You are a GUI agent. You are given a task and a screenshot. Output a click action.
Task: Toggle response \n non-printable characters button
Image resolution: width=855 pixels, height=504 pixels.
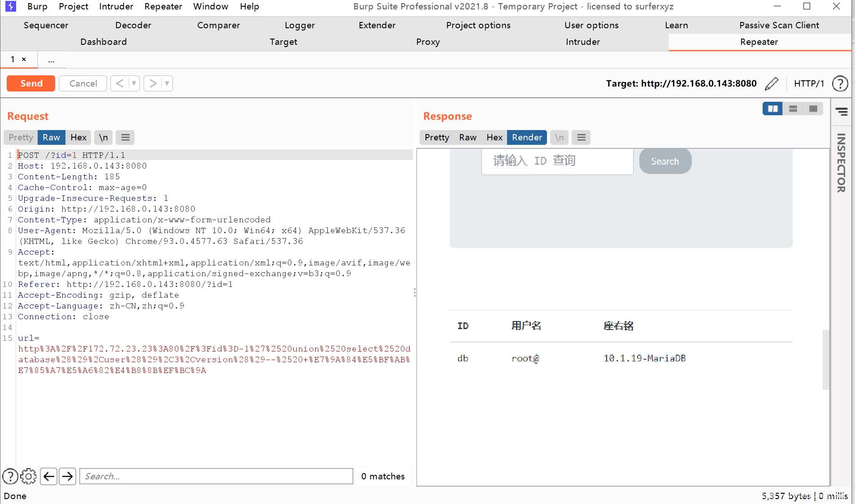[560, 137]
